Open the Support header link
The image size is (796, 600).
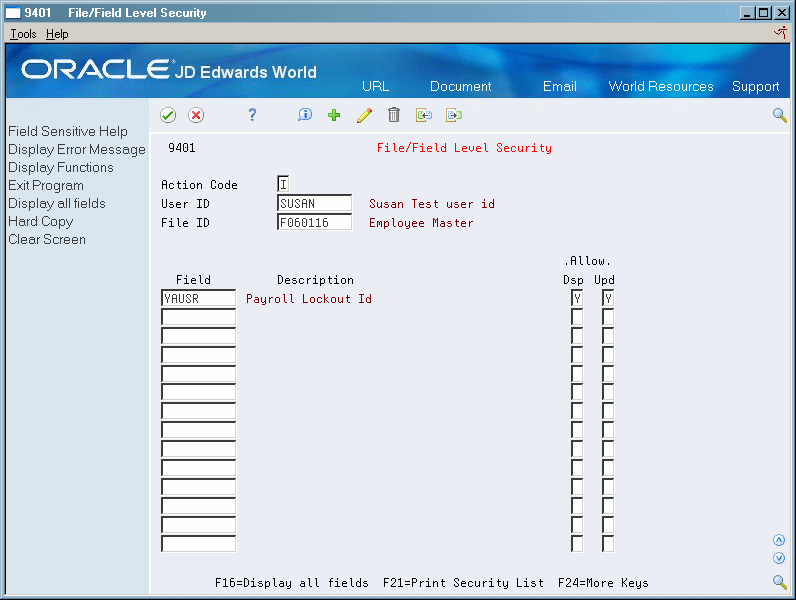tap(755, 87)
